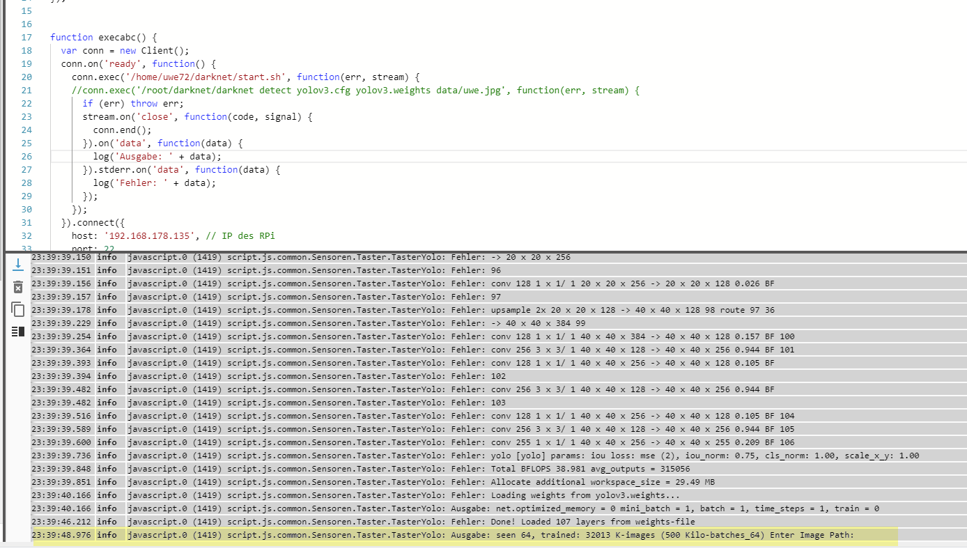Click the conn.on('ready', function() line
This screenshot has height=560, width=967.
tap(139, 63)
